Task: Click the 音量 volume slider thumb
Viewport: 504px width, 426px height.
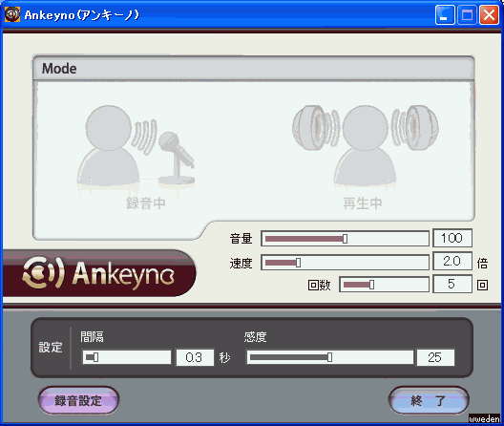Action: tap(345, 239)
